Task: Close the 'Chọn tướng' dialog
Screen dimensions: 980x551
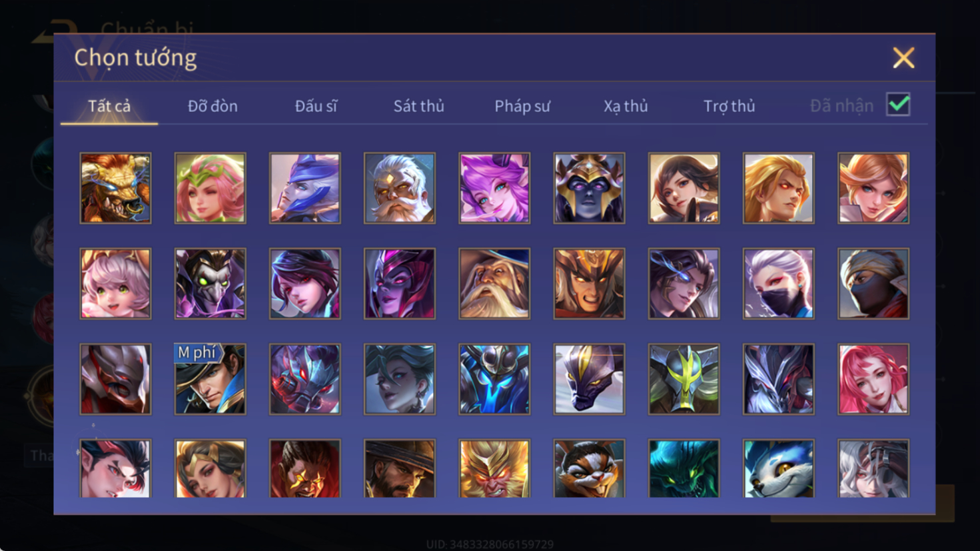Action: pyautogui.click(x=903, y=58)
